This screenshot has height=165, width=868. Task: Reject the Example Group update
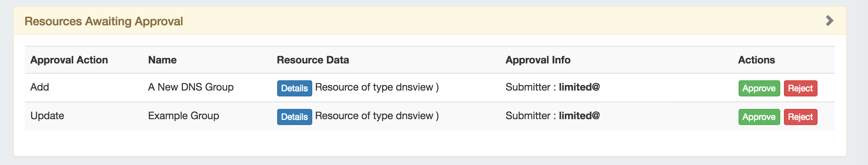click(x=800, y=117)
